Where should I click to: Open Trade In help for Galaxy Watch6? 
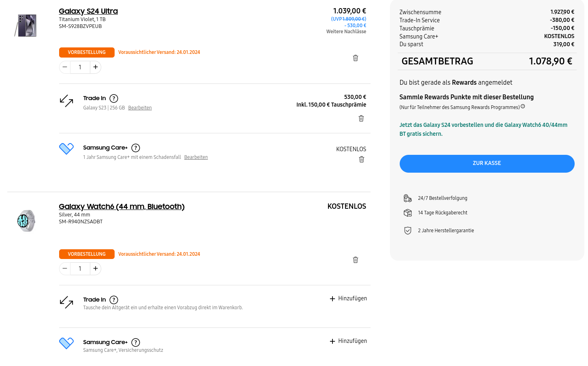tap(114, 300)
